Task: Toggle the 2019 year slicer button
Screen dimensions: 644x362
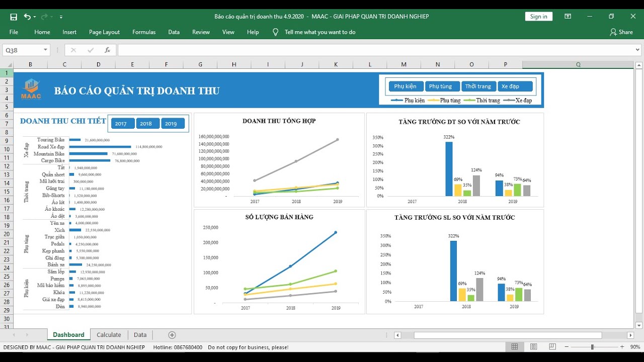Action: pos(173,124)
